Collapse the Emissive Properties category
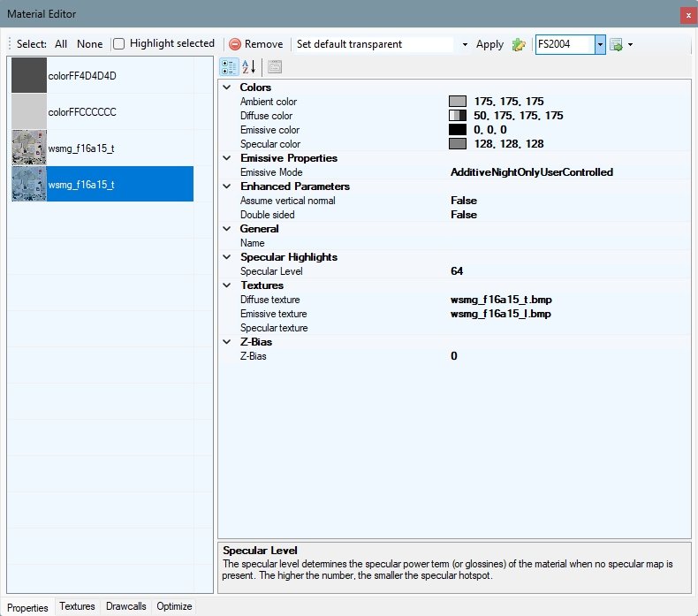The image size is (698, 616). coord(227,158)
